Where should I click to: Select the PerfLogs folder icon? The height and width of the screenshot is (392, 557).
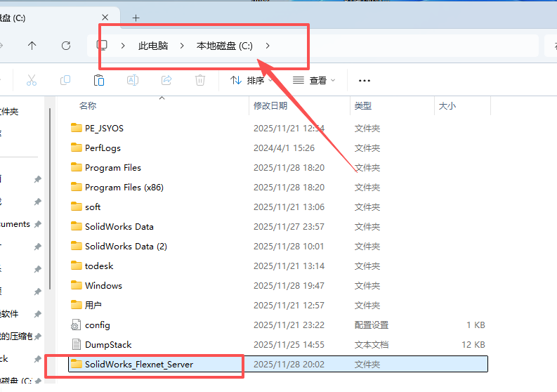coord(77,148)
